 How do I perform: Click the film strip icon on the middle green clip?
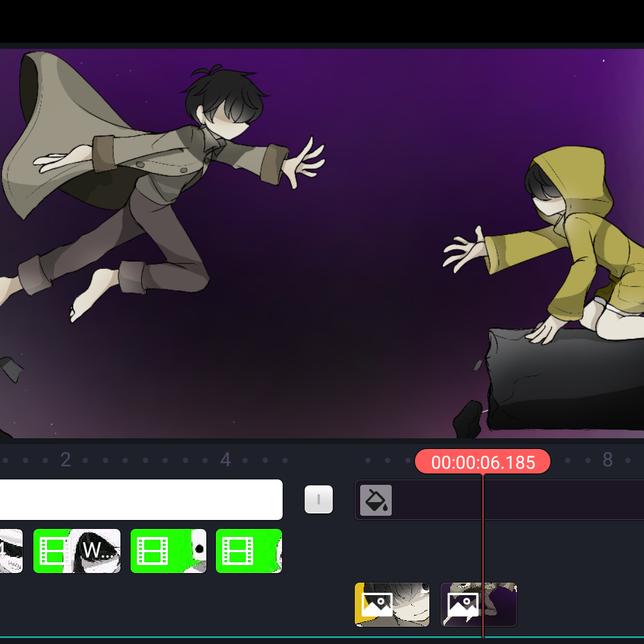(152, 551)
